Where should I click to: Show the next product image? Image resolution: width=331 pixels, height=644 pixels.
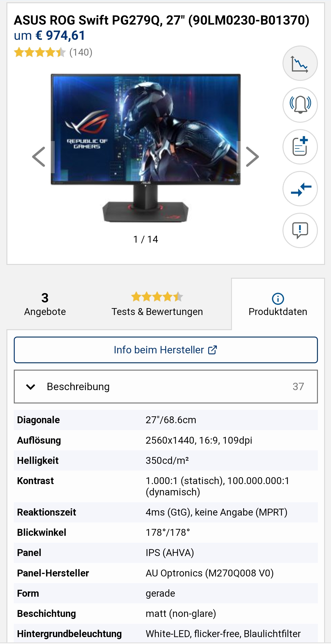[x=252, y=157]
